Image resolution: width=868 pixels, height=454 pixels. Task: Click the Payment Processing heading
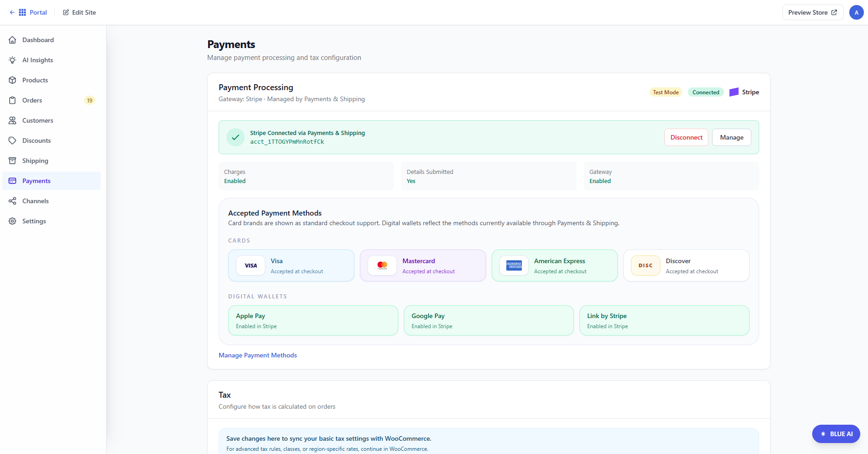256,87
